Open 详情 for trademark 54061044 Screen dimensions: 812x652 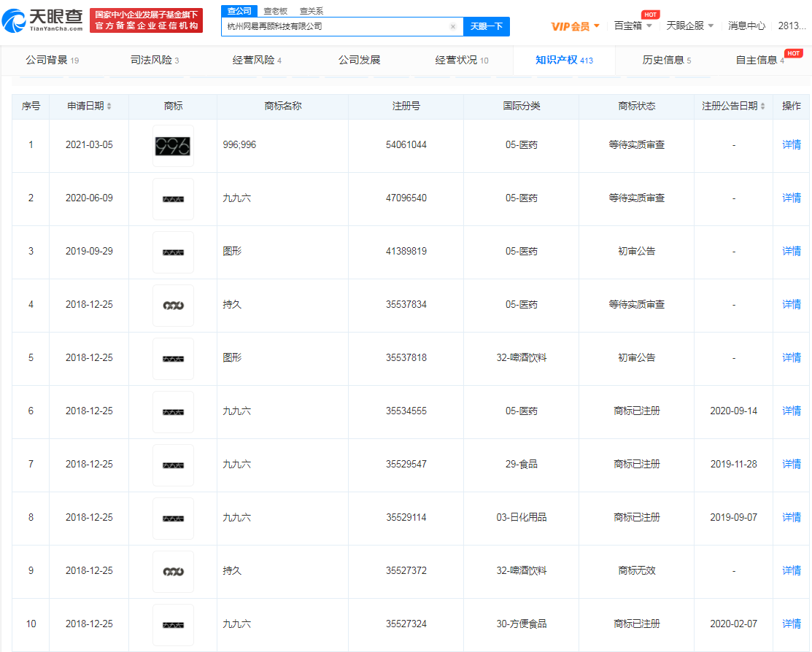[x=790, y=144]
